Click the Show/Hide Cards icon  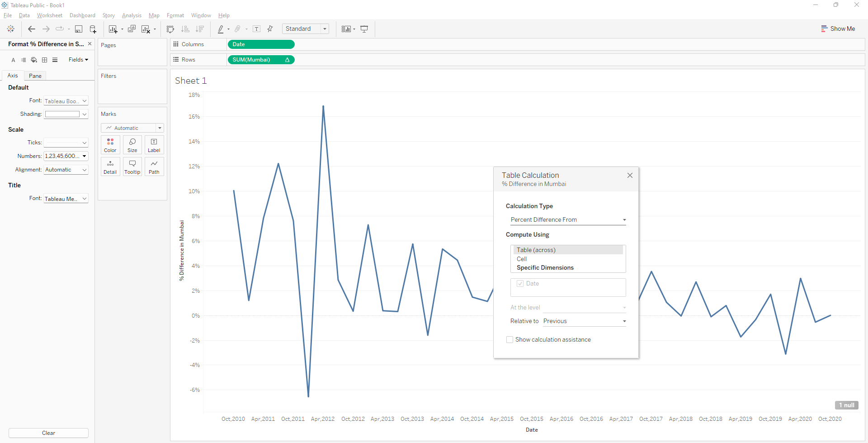click(346, 29)
